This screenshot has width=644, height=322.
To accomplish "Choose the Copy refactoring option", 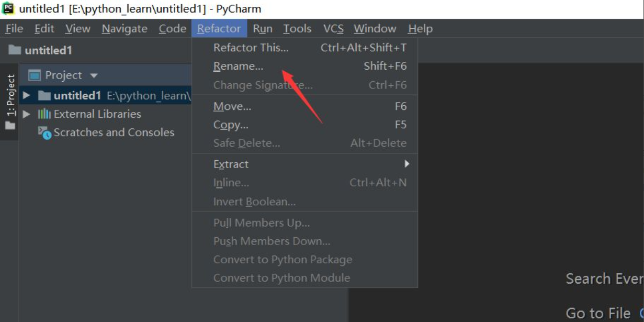I will click(x=229, y=124).
